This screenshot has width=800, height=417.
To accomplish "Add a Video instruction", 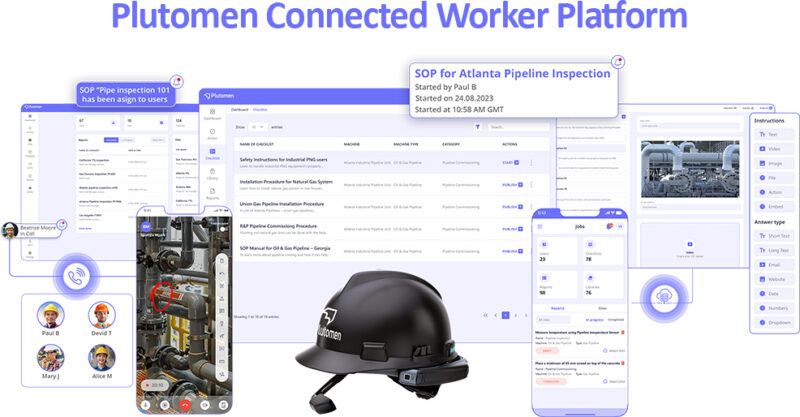I will coord(774,149).
